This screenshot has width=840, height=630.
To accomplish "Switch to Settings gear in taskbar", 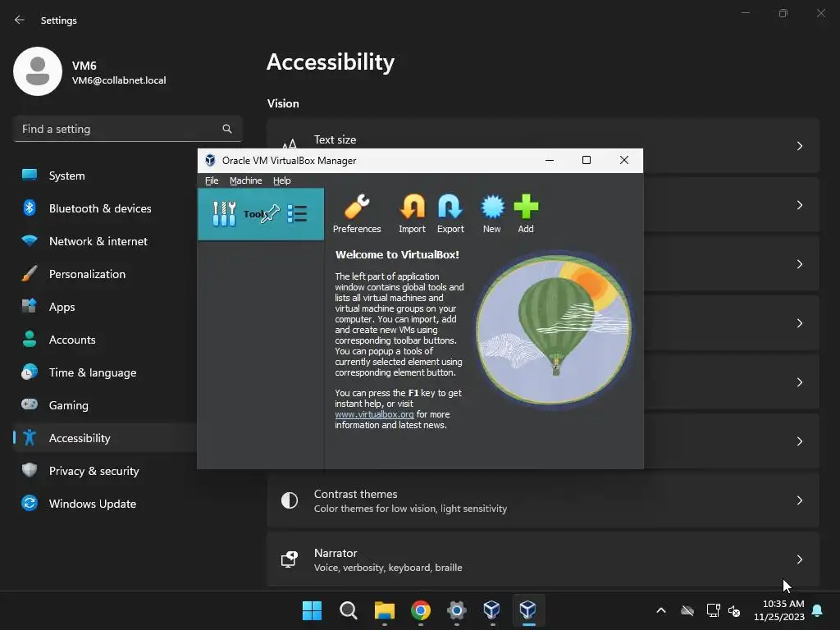I will 456,610.
